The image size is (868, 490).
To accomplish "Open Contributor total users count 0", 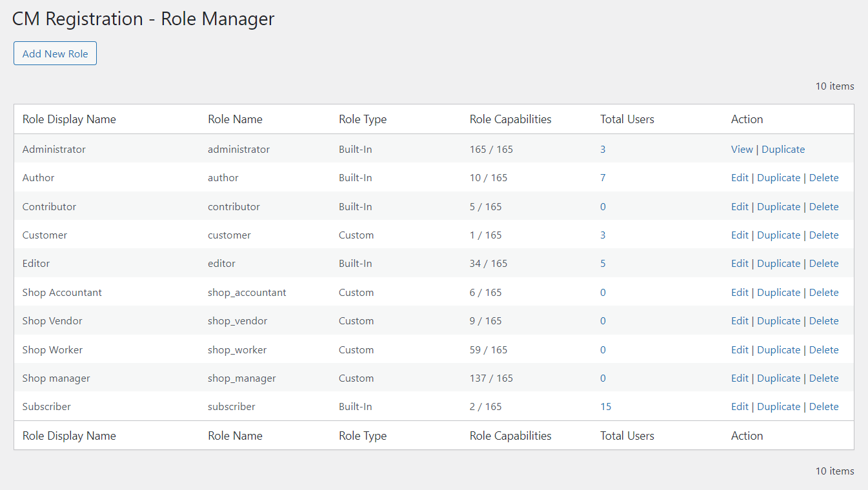I will (x=603, y=206).
